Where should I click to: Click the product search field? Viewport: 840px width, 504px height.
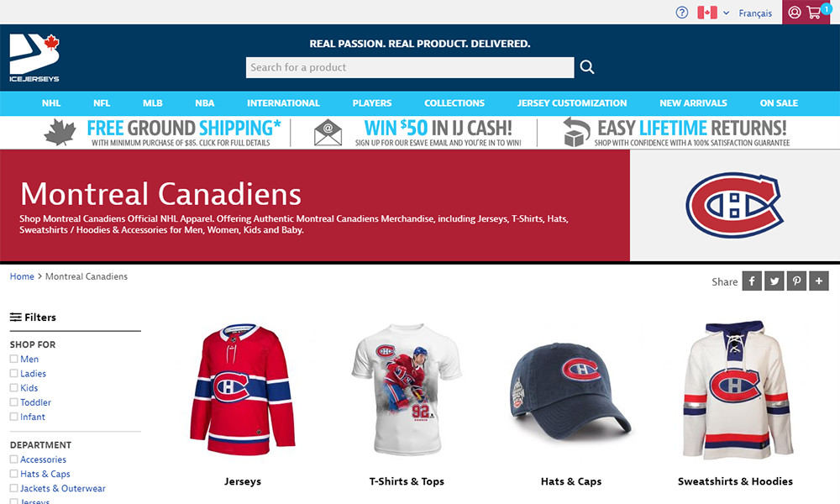point(410,67)
